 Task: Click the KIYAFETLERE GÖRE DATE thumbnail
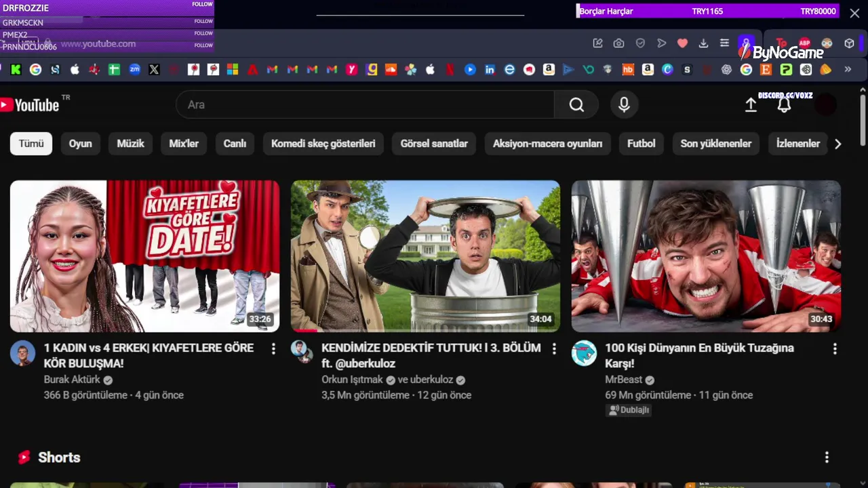pyautogui.click(x=144, y=256)
